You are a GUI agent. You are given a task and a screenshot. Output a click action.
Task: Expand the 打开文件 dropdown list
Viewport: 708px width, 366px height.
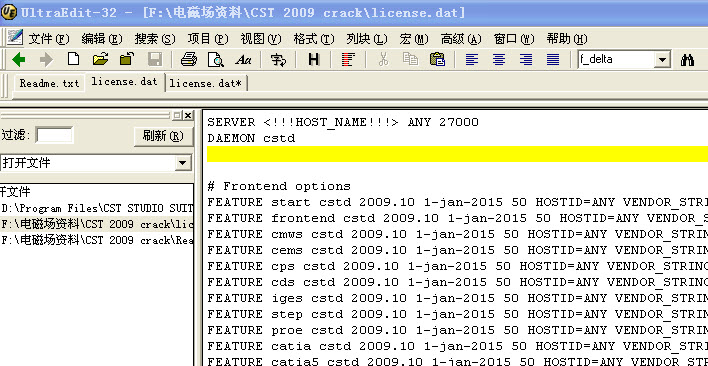(183, 162)
